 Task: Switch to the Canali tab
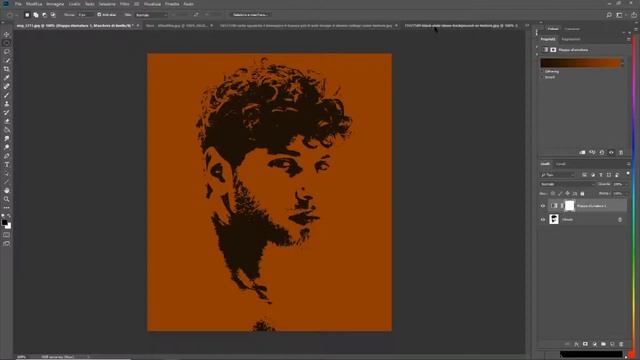coord(560,164)
